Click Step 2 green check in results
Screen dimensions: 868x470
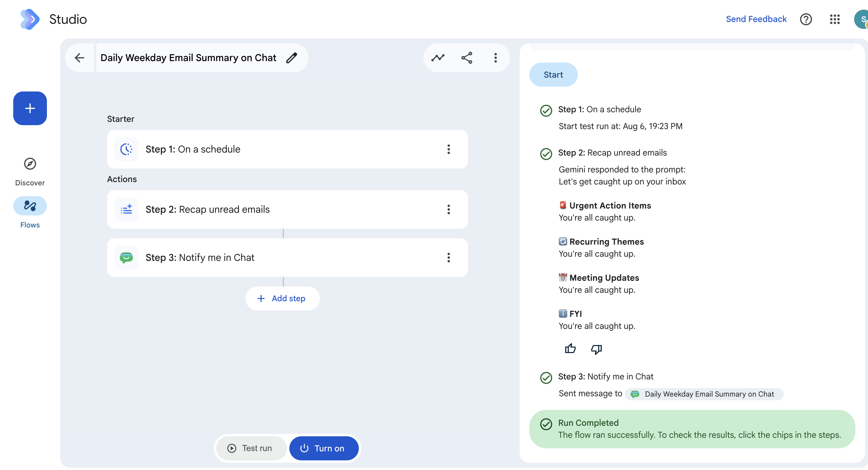point(546,154)
